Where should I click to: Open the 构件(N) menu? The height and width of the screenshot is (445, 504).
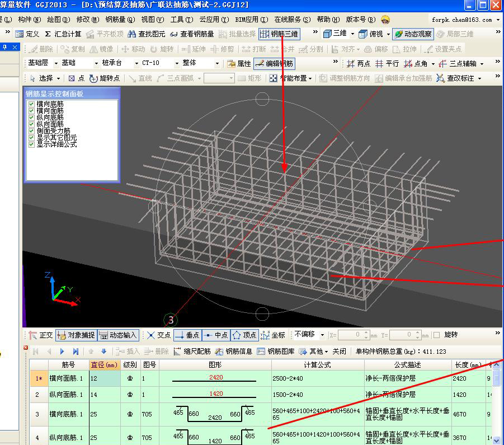[30, 20]
